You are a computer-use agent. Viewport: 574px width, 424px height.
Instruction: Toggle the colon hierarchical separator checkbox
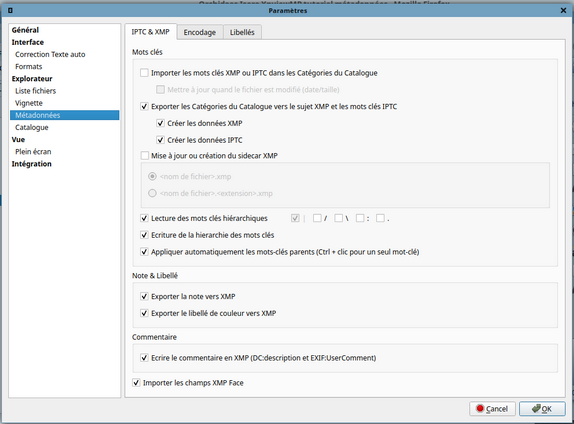pyautogui.click(x=360, y=218)
